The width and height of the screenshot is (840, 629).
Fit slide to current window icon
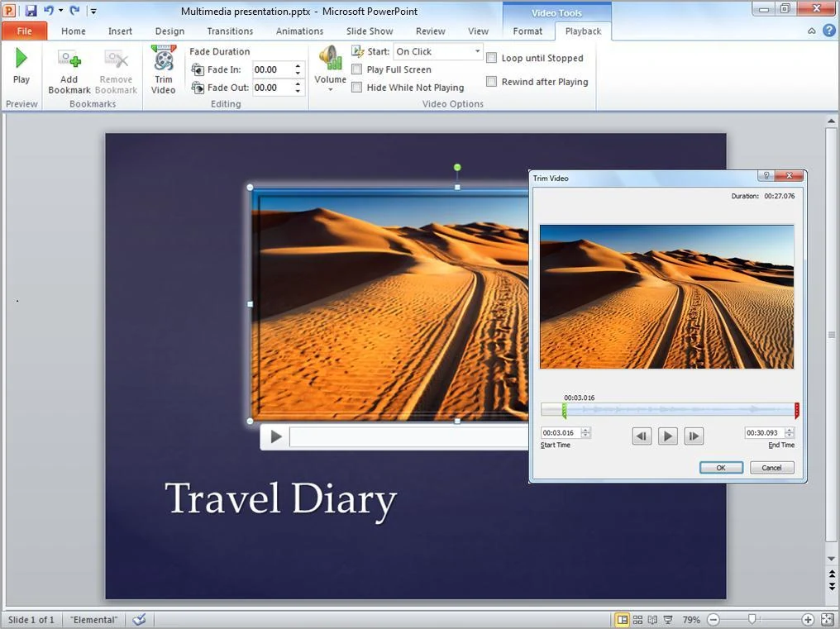click(827, 620)
